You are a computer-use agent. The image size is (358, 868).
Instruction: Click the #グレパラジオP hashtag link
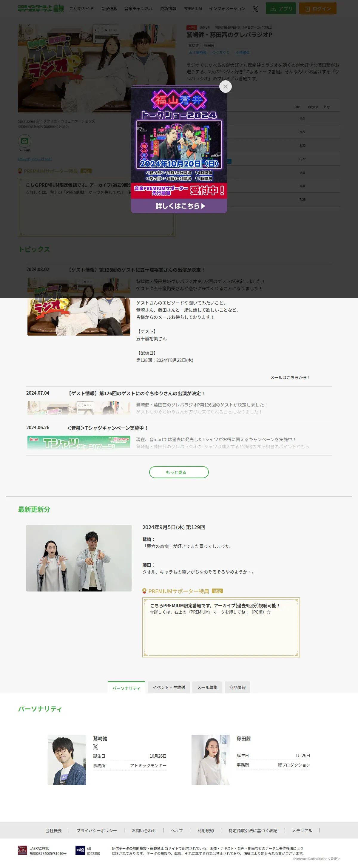42,159
